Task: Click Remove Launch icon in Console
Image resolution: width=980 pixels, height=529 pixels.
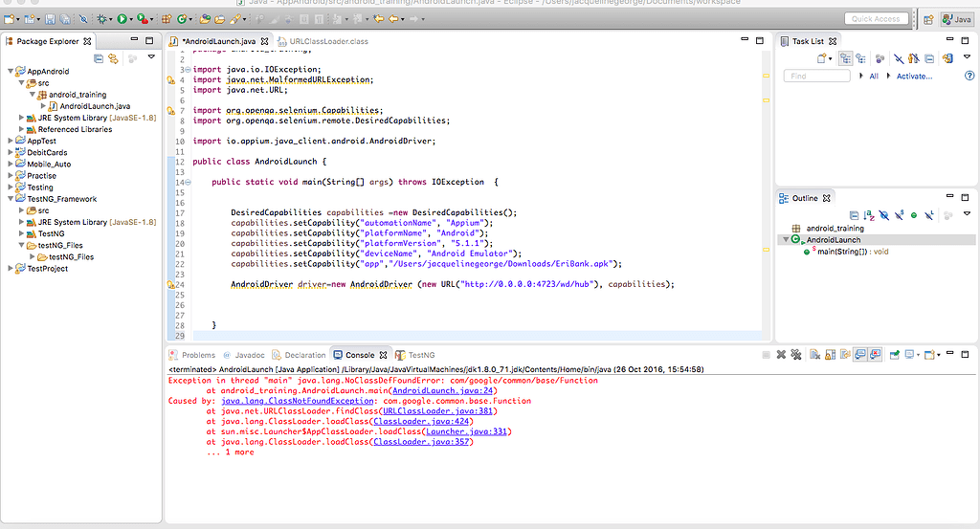Action: point(781,355)
